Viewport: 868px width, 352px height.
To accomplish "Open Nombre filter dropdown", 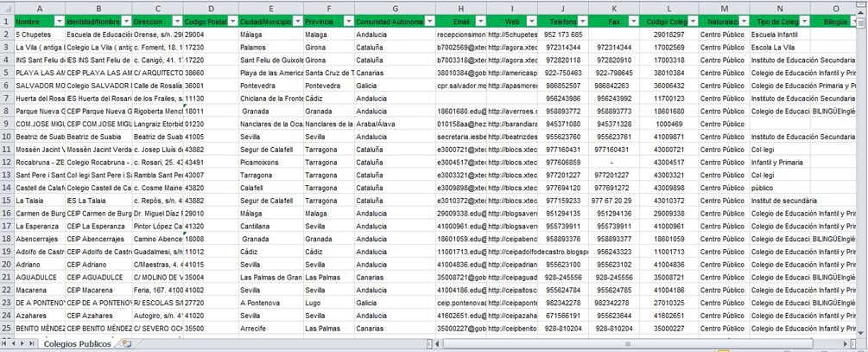I will pyautogui.click(x=60, y=21).
